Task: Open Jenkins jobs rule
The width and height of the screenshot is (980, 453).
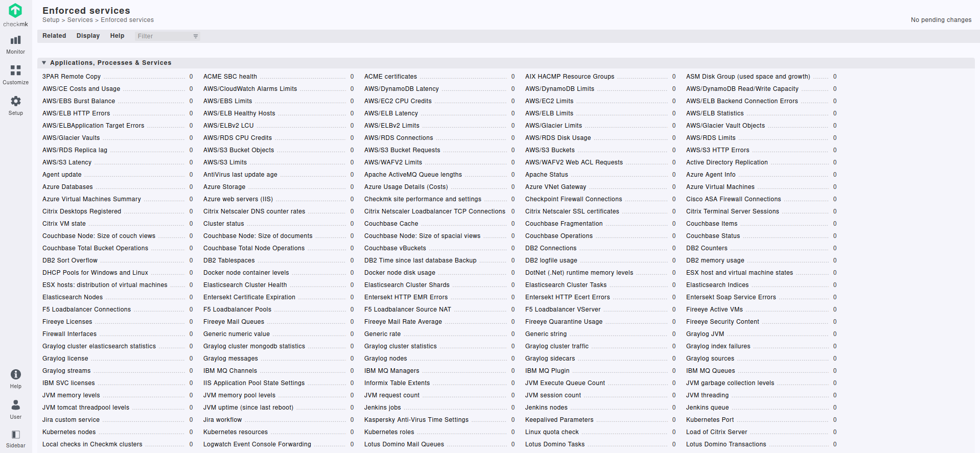Action: (382, 408)
